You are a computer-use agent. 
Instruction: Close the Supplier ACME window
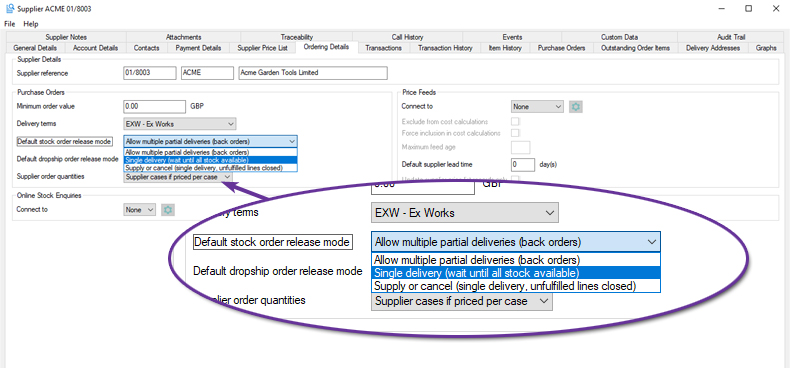pos(775,9)
